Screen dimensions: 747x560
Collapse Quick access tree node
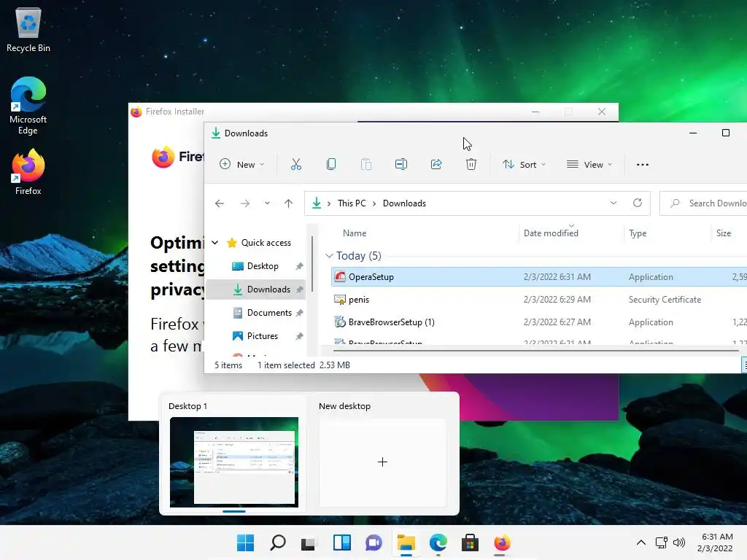click(215, 243)
